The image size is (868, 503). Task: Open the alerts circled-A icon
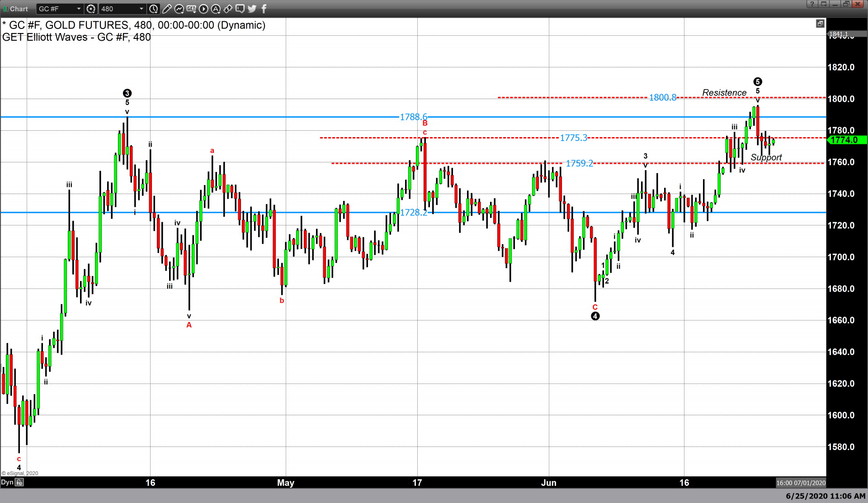[x=216, y=9]
